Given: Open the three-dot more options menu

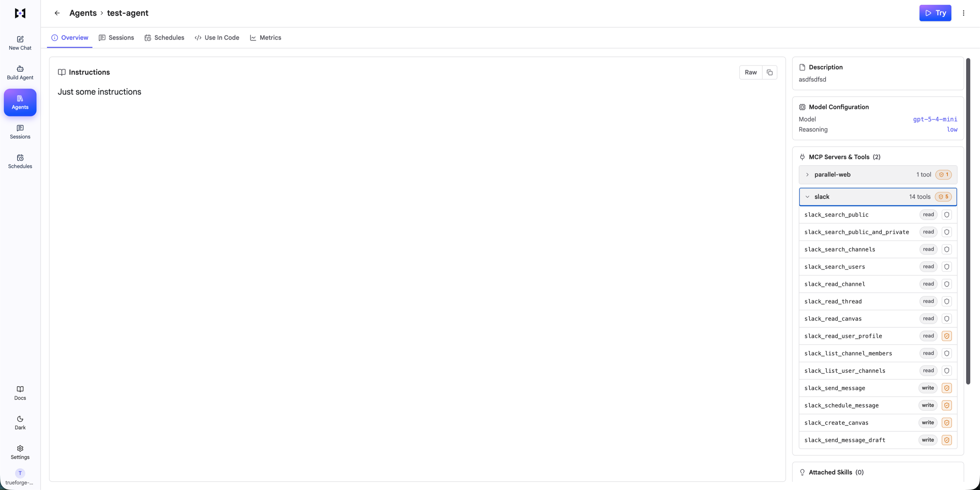Looking at the screenshot, I should pos(963,13).
